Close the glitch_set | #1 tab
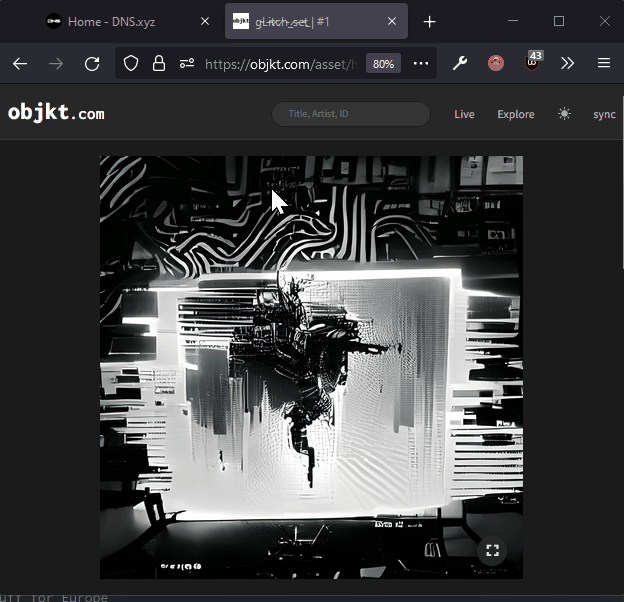 392,21
